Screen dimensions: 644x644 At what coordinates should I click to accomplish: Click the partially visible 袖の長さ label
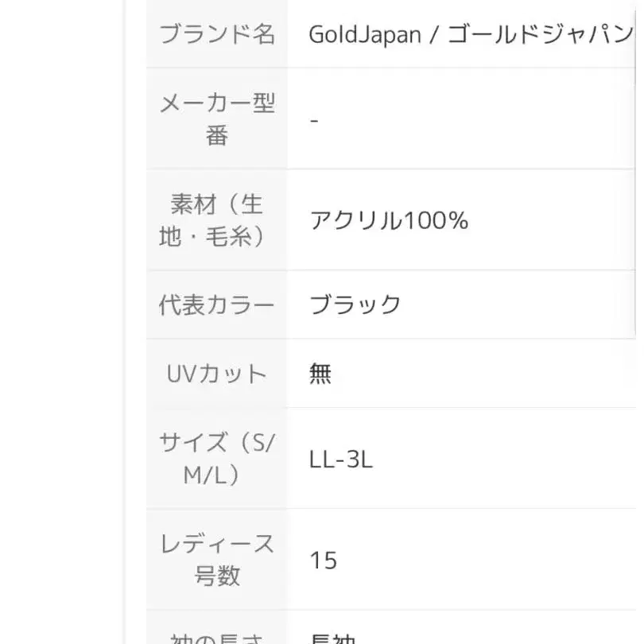tap(217, 637)
